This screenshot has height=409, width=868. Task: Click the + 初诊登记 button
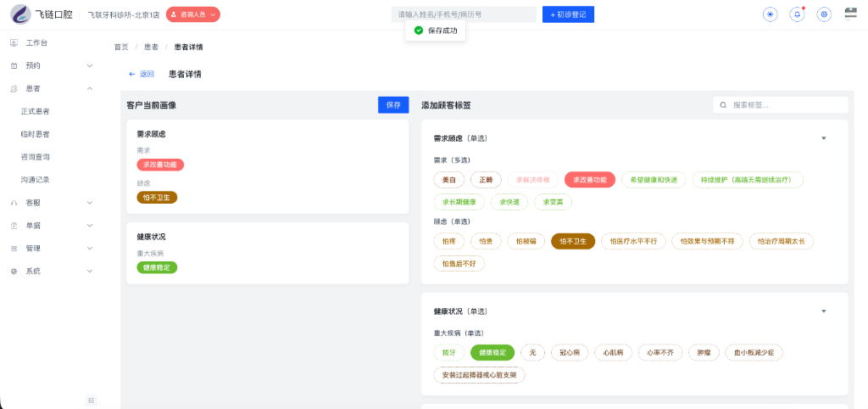click(568, 15)
